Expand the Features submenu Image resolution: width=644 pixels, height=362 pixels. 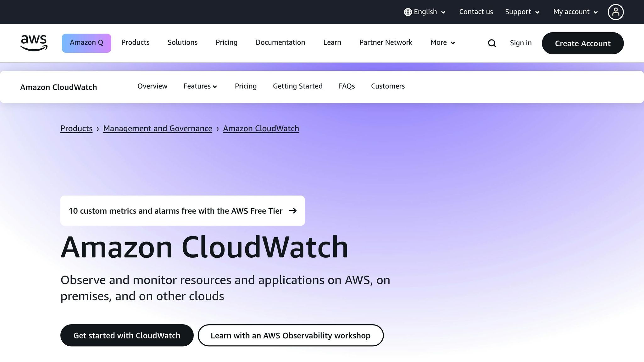(x=200, y=86)
